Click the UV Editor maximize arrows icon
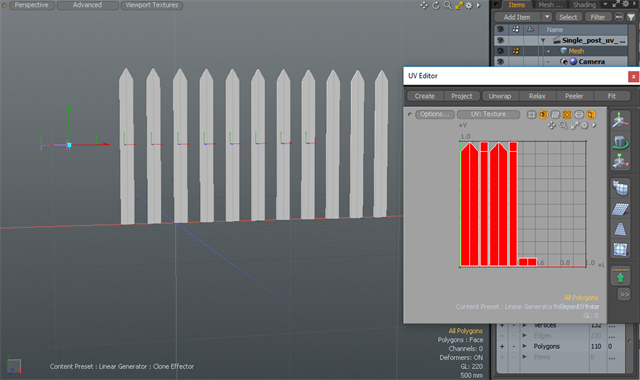640x380 pixels. point(575,125)
